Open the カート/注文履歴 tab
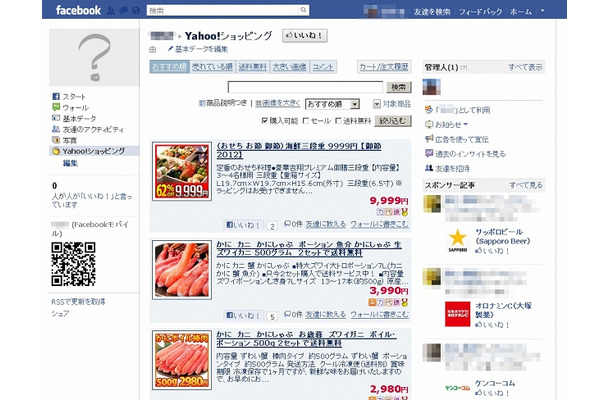Screen dimensions: 610x400 384,67
